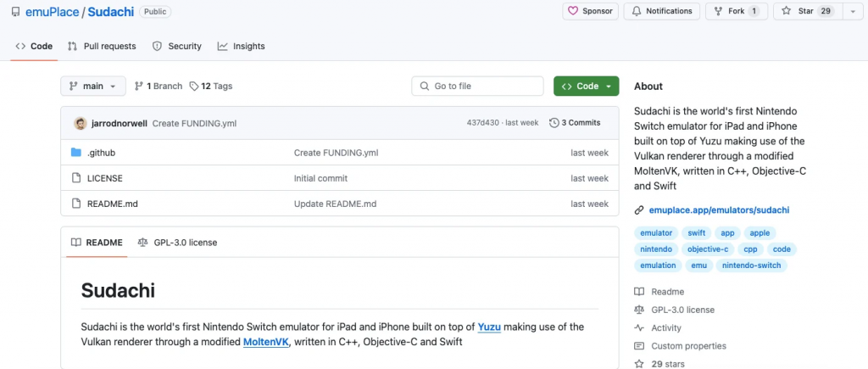This screenshot has width=868, height=369.
Task: Open the README.md file
Action: [113, 204]
